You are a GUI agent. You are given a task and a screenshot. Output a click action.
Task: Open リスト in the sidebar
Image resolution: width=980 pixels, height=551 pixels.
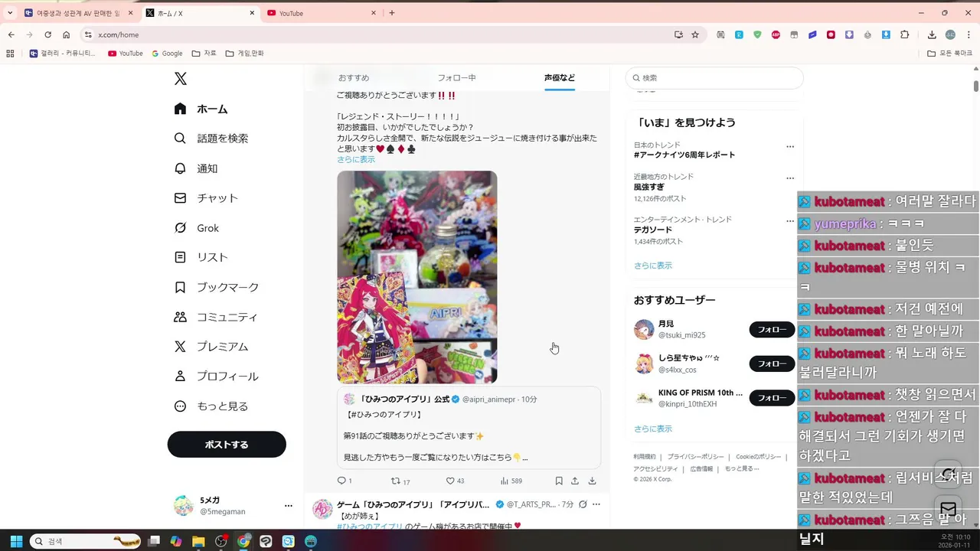click(201, 257)
